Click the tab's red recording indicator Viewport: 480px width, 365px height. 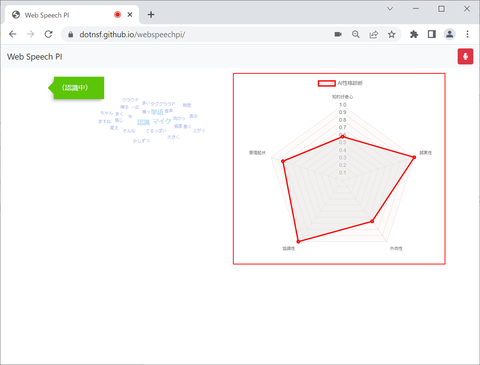(117, 14)
